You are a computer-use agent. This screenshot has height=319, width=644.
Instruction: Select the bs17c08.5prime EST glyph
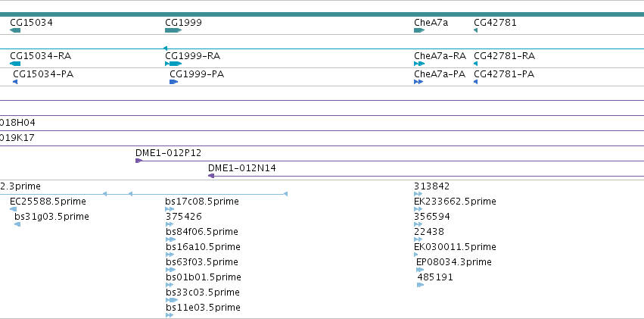point(170,209)
